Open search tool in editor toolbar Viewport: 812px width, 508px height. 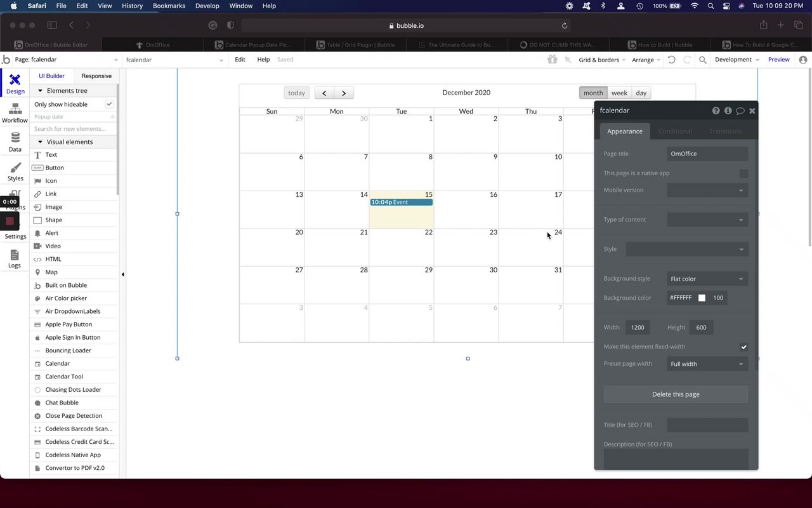pyautogui.click(x=703, y=60)
